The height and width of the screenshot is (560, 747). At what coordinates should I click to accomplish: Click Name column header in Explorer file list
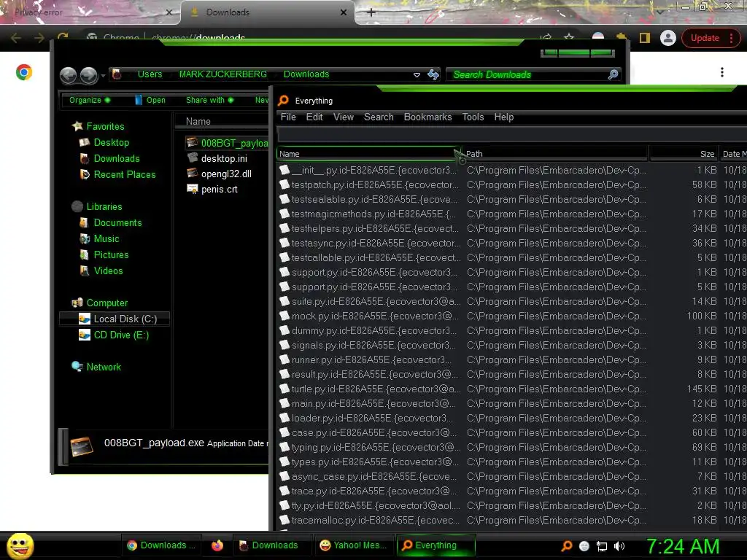coord(222,122)
